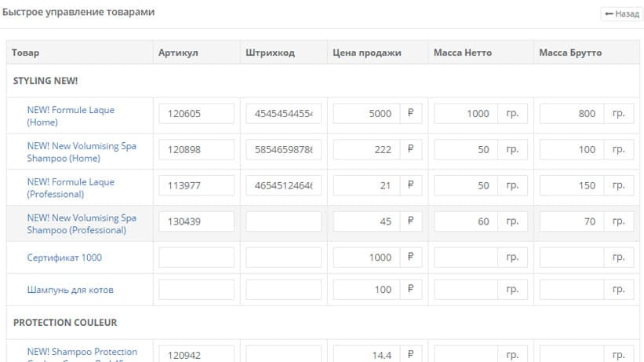Edit sale price field with 45

coord(366,221)
